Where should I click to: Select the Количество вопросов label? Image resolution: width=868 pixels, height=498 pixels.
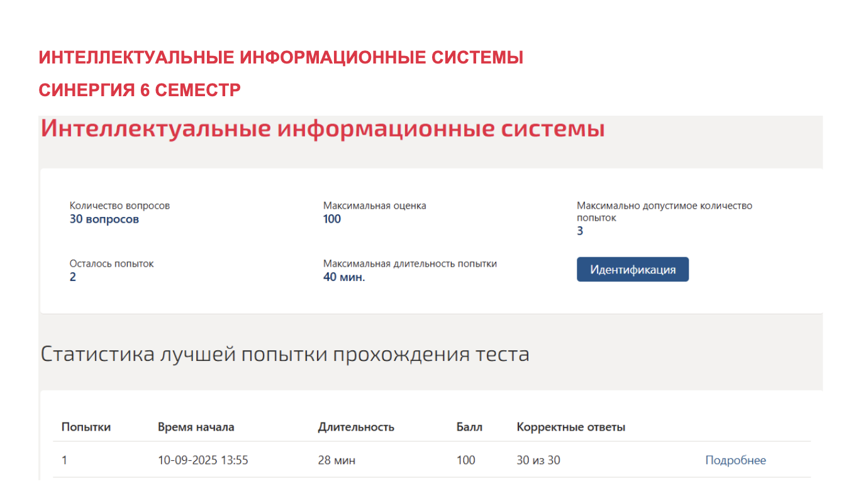coord(120,206)
